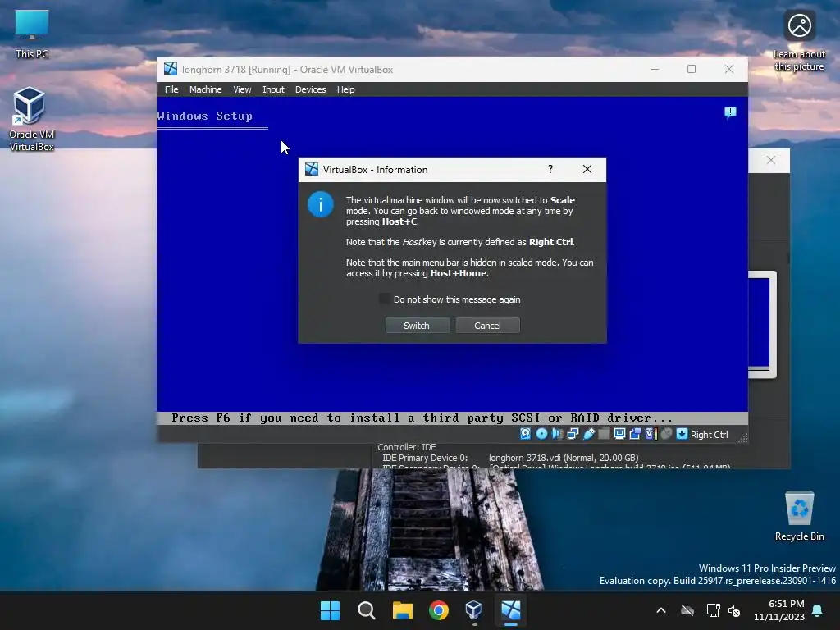840x630 pixels.
Task: Minimize the longhorn 3718 VM window
Action: tap(655, 69)
